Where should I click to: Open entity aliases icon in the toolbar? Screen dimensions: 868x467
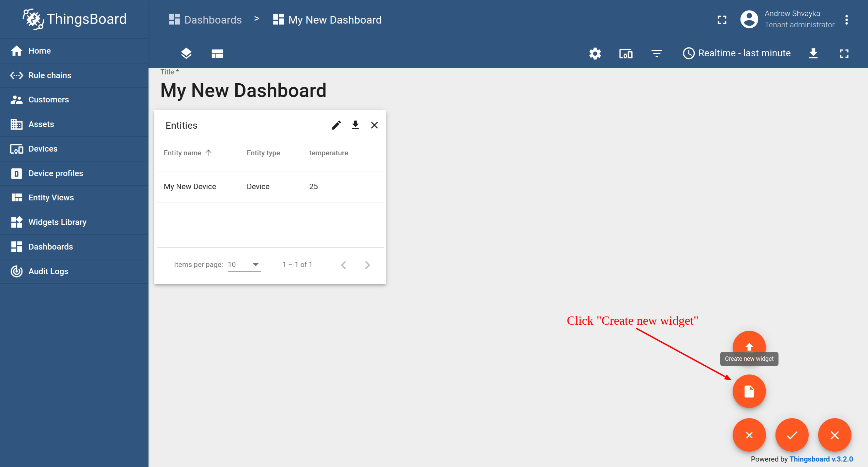[x=626, y=54]
